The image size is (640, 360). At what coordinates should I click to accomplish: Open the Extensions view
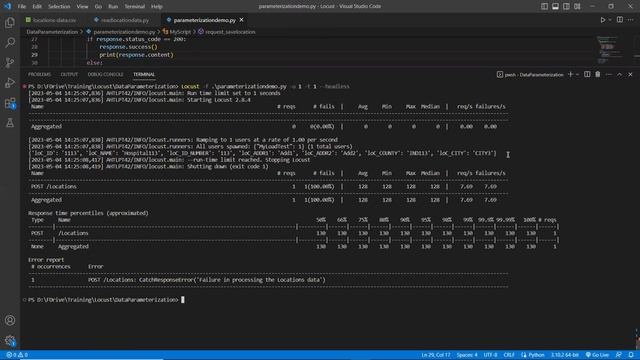click(10, 103)
